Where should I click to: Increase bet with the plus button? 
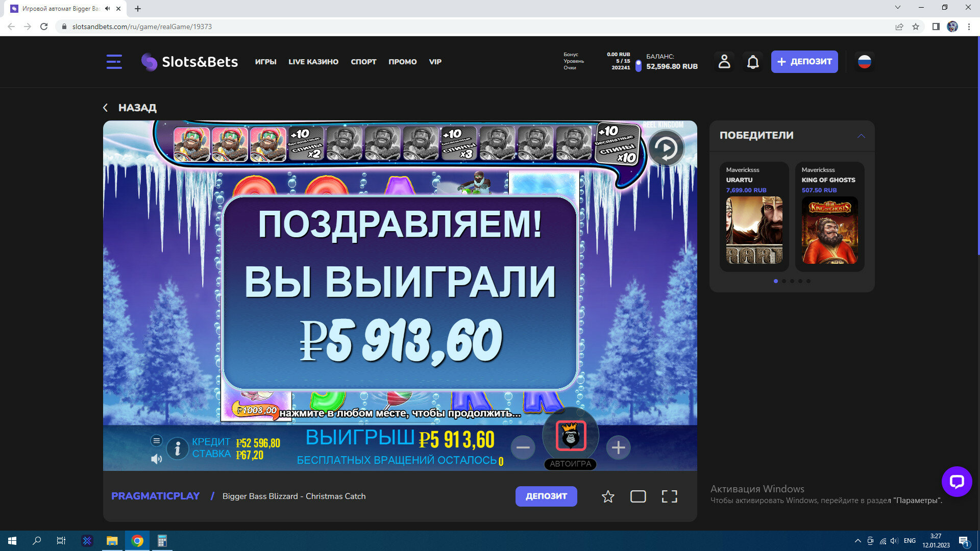point(618,447)
